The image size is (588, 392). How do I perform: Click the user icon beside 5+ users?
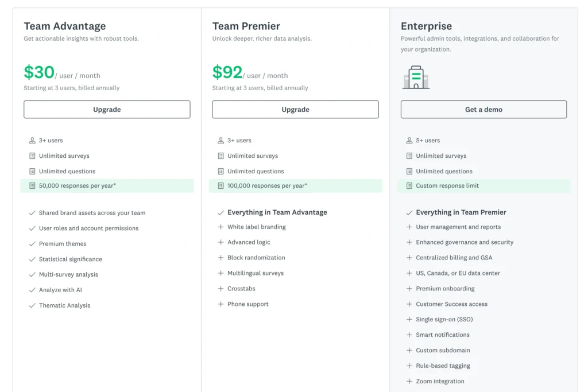[409, 141]
